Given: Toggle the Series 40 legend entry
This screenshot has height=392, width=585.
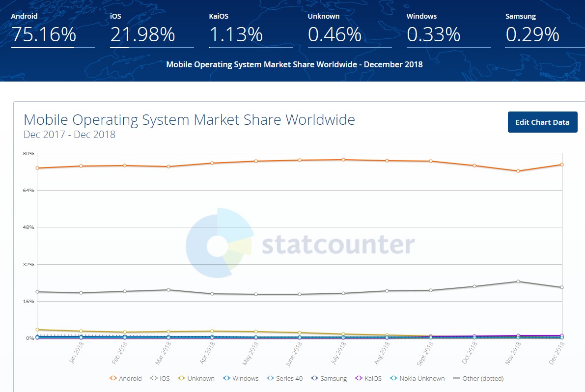Looking at the screenshot, I should [285, 378].
